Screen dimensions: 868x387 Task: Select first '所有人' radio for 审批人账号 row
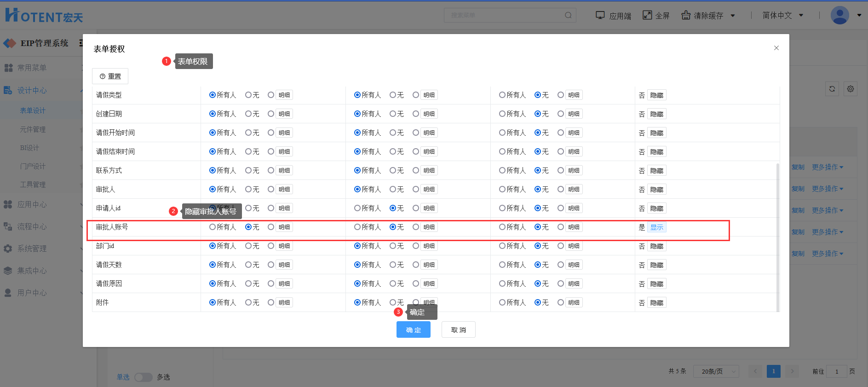213,227
